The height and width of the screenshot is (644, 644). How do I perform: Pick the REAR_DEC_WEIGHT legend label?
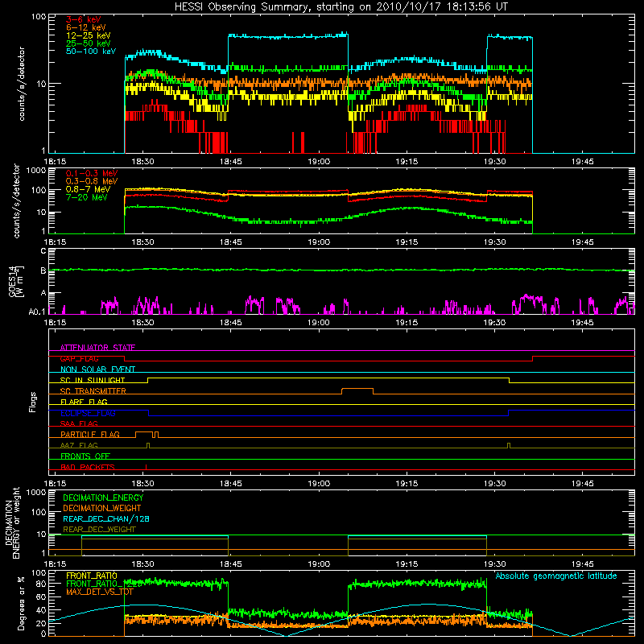tap(99, 530)
